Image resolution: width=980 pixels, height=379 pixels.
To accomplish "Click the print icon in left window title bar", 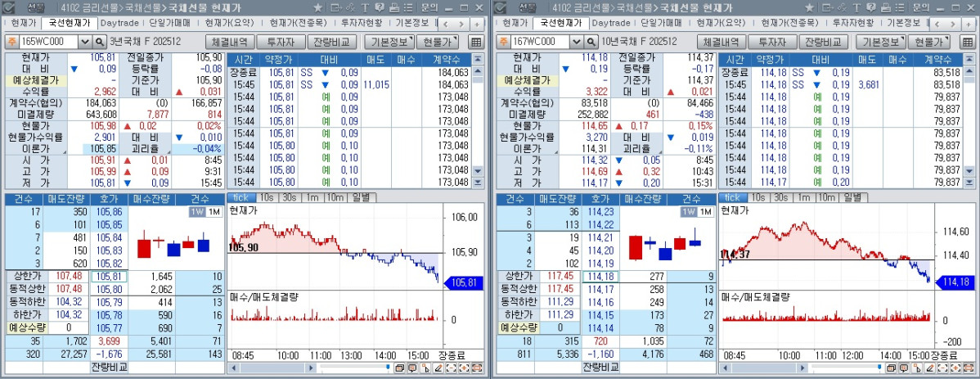I will 394,8.
